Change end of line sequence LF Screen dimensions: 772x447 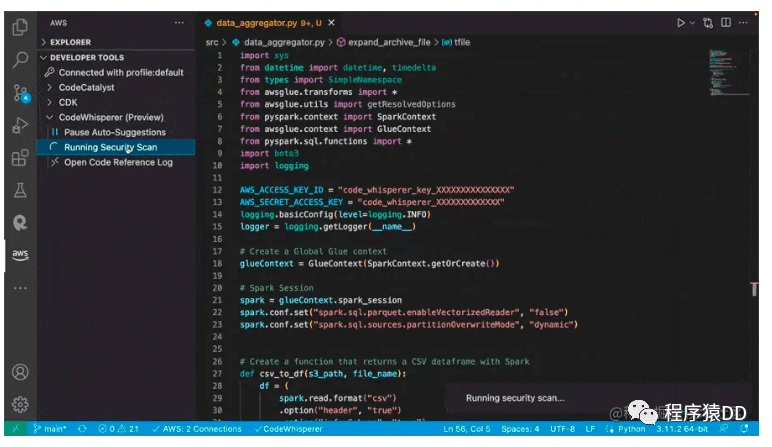pos(590,429)
